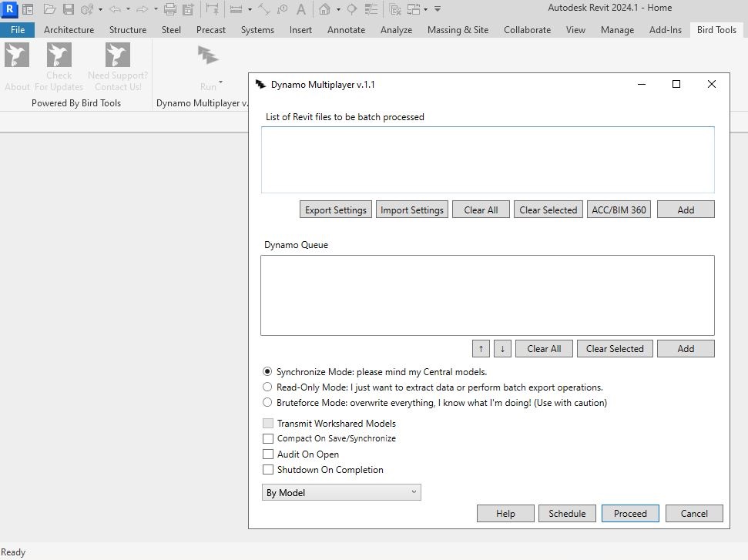
Task: Click the About bird icon
Action: click(17, 55)
